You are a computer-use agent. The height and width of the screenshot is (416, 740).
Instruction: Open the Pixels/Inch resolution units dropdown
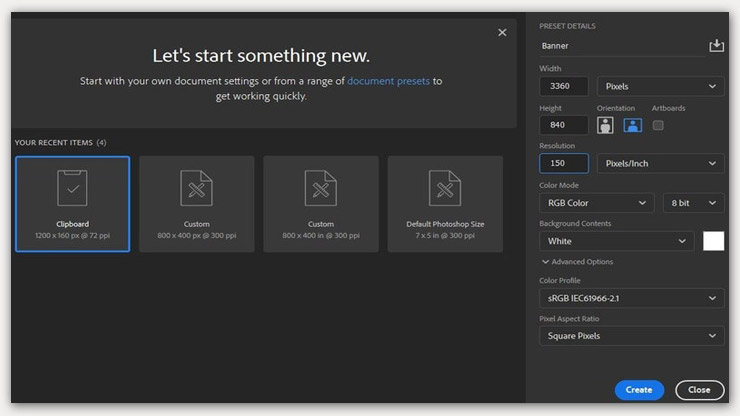(661, 163)
